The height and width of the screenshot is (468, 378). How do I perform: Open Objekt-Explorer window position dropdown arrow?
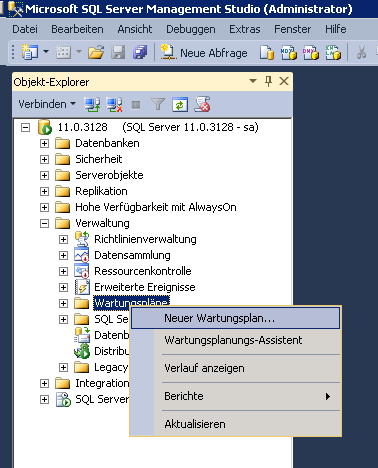click(x=253, y=81)
